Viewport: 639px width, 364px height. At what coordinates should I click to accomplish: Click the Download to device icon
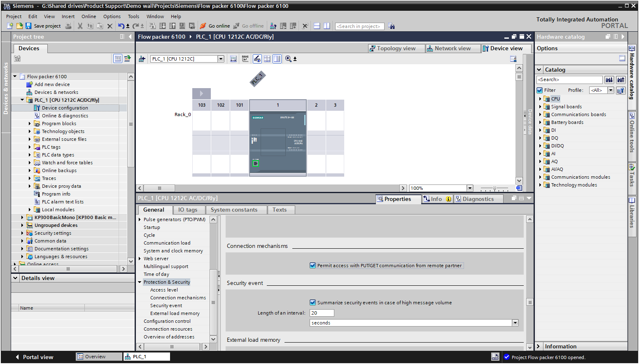coord(163,26)
